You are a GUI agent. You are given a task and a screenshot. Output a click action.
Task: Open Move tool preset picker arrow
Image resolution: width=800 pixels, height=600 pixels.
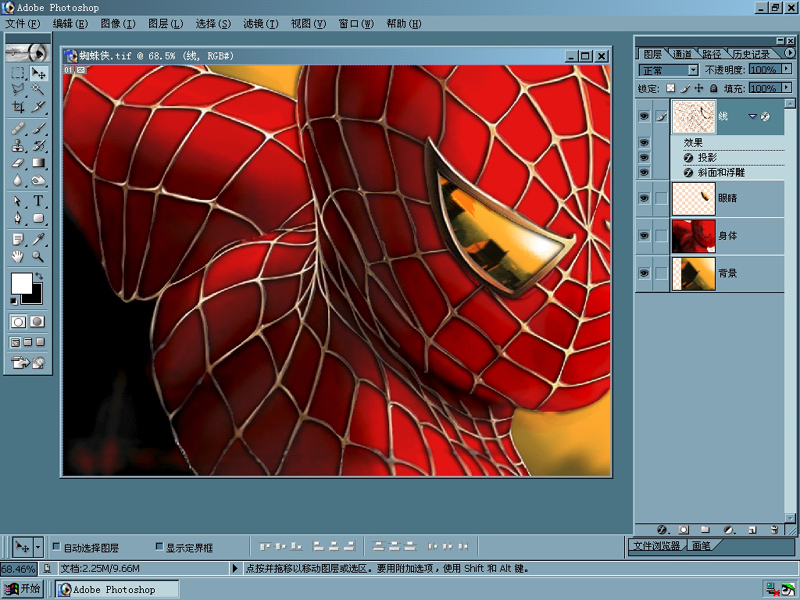click(38, 547)
